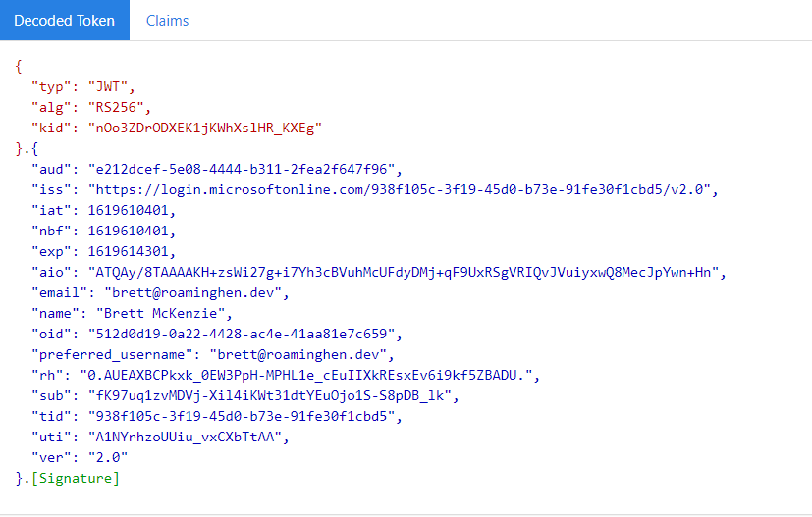Click the iss login.microsoftonline.com URL

400,190
